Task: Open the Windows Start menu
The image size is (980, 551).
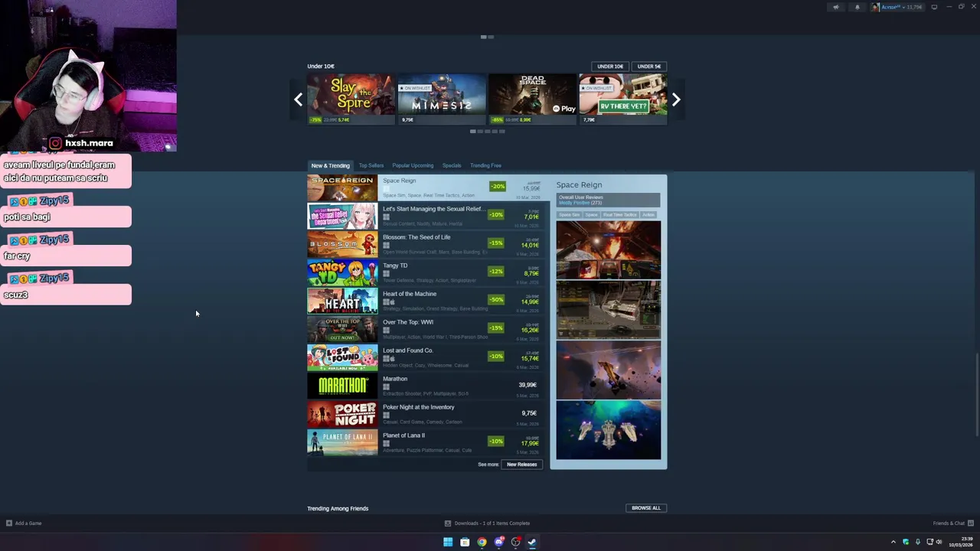Action: pos(448,542)
